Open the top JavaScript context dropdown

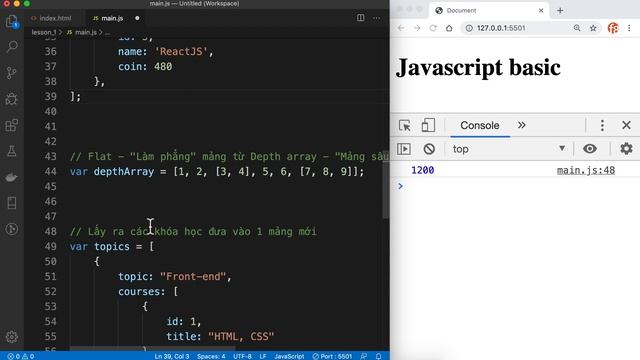pos(509,149)
